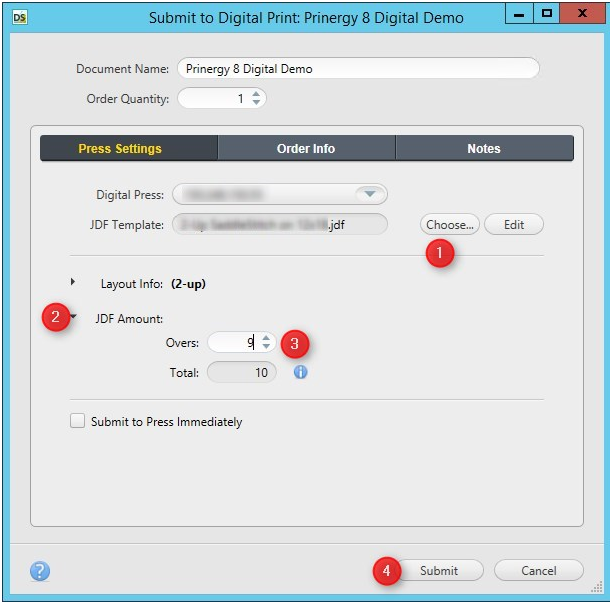612x604 pixels.
Task: Click the Edit button for JDF template
Action: point(514,224)
